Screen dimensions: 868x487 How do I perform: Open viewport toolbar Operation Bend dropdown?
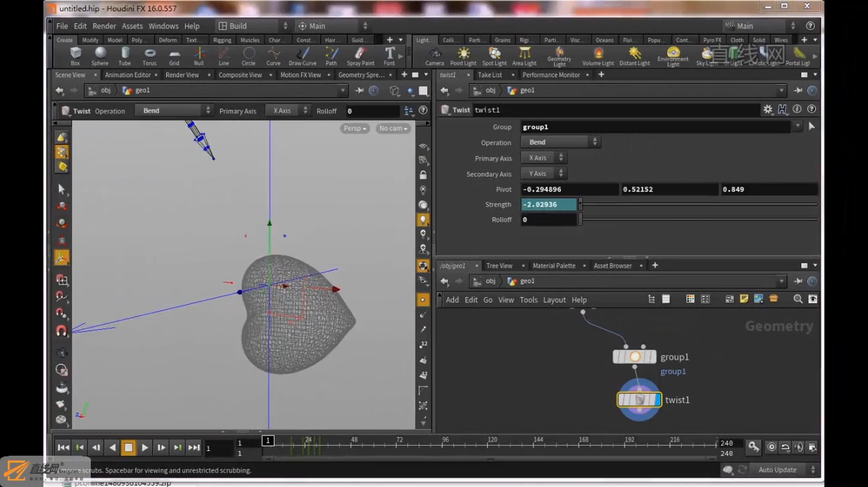[174, 111]
